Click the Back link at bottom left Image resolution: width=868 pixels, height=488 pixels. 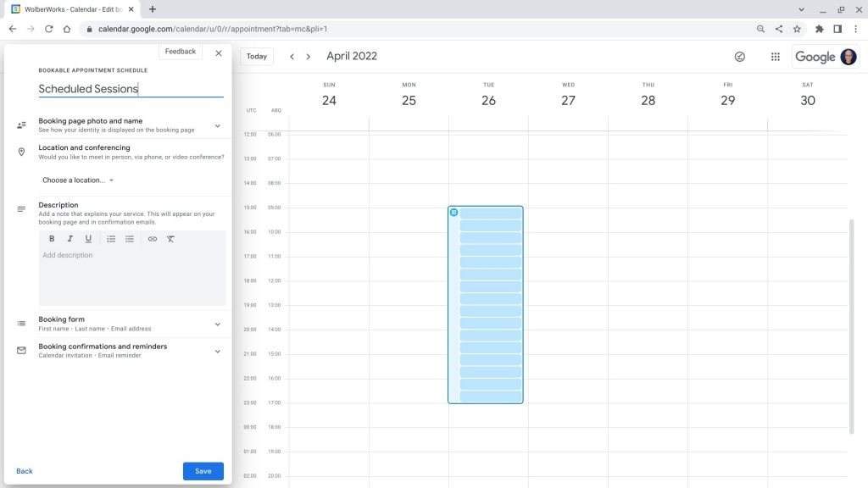coord(25,470)
